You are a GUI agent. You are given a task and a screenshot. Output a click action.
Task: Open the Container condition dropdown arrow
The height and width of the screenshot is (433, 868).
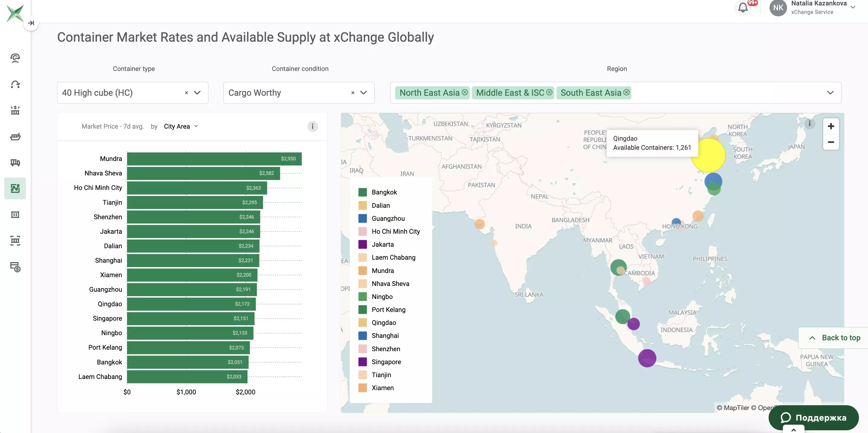(x=364, y=93)
